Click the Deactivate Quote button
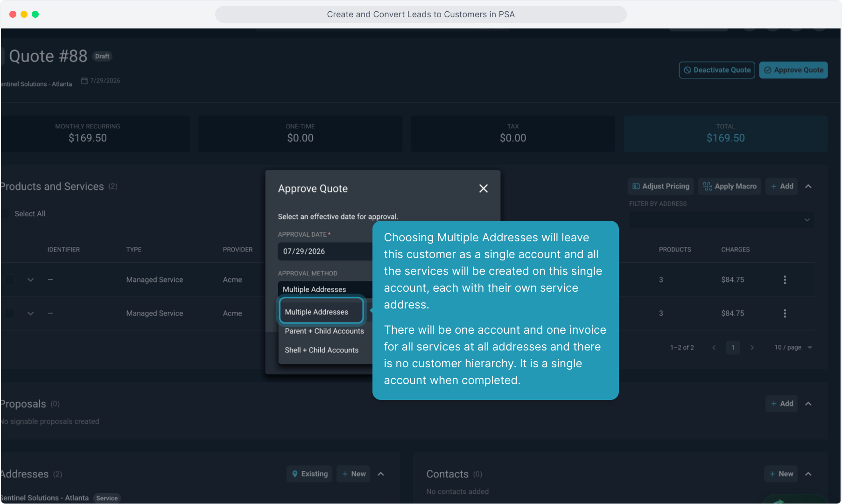Screen dimensions: 842x504 [717, 70]
